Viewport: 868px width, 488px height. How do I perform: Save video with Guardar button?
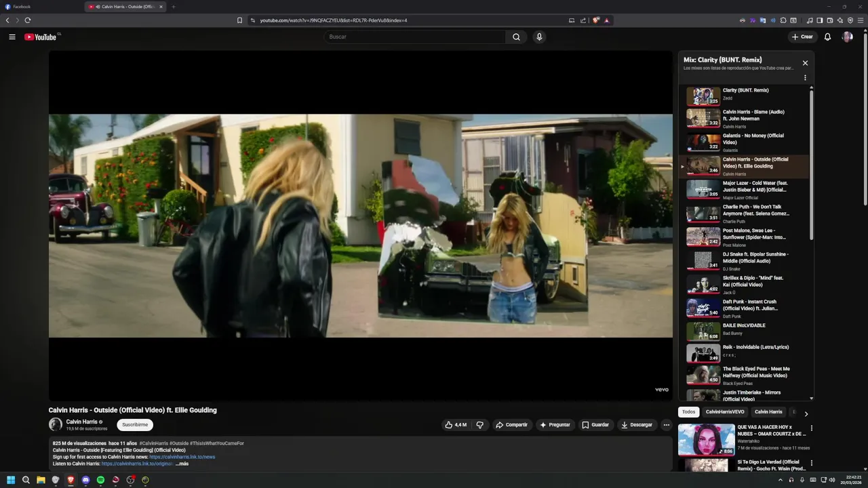pyautogui.click(x=595, y=425)
